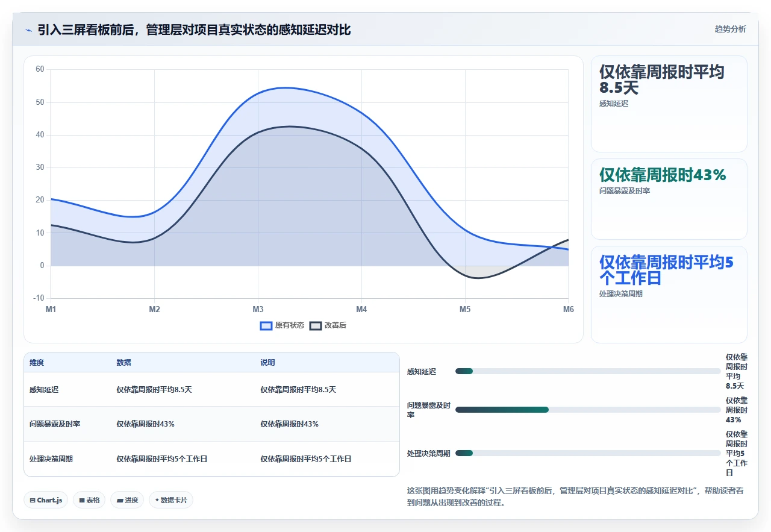Click the M6 axis label

[568, 310]
